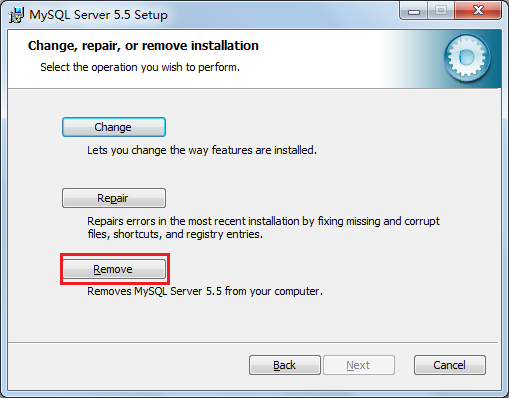The width and height of the screenshot is (509, 398).
Task: Click the gear logo in the header banner
Action: pyautogui.click(x=467, y=59)
